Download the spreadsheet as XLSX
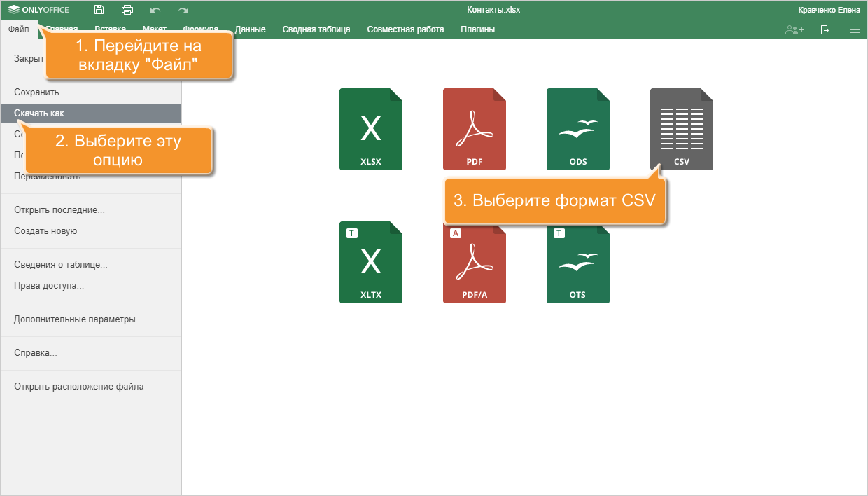868x496 pixels. coord(371,129)
